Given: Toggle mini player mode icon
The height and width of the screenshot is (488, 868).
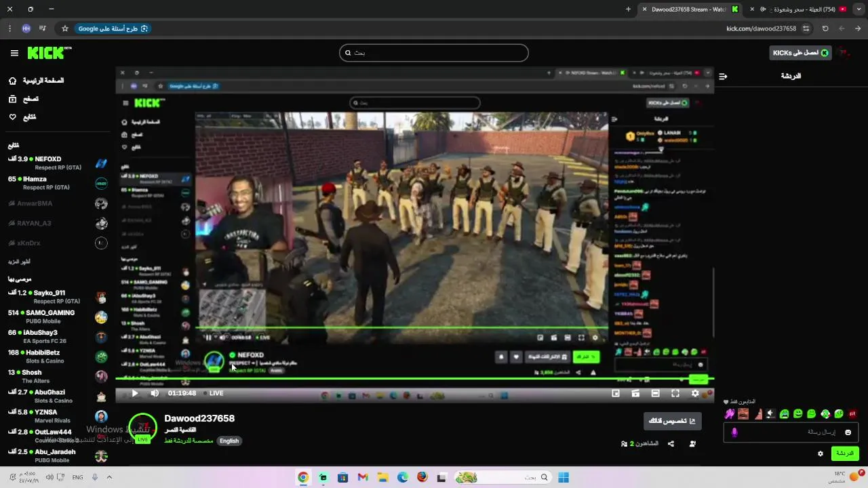Looking at the screenshot, I should tap(616, 393).
